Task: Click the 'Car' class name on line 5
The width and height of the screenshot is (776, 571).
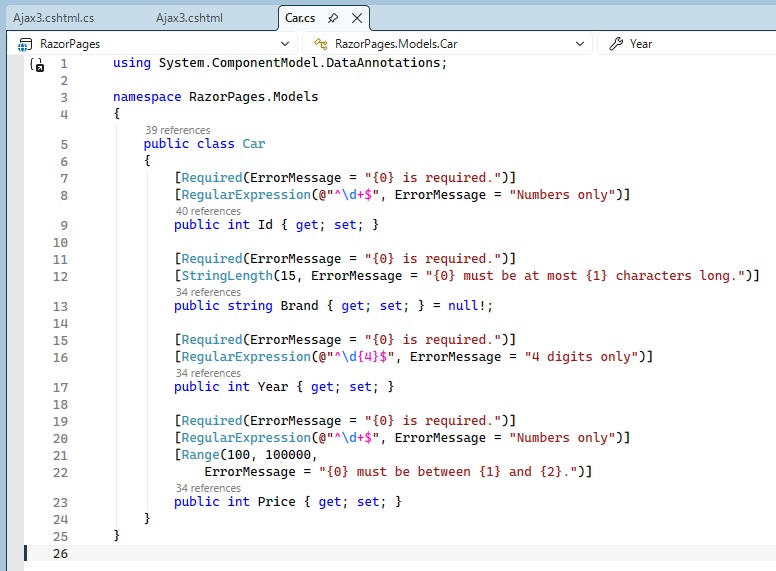Action: click(254, 144)
